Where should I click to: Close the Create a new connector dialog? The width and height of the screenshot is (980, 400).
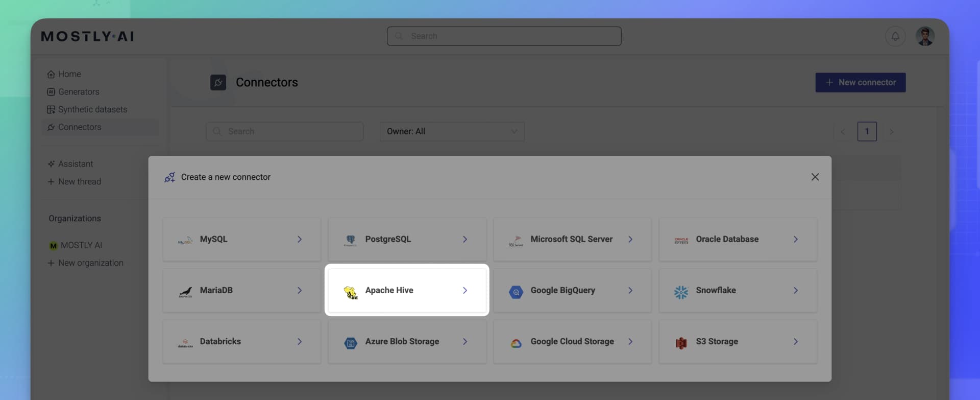(x=815, y=177)
